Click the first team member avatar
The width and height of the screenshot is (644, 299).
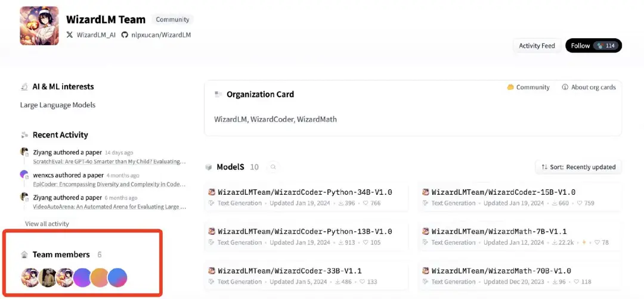coord(30,278)
